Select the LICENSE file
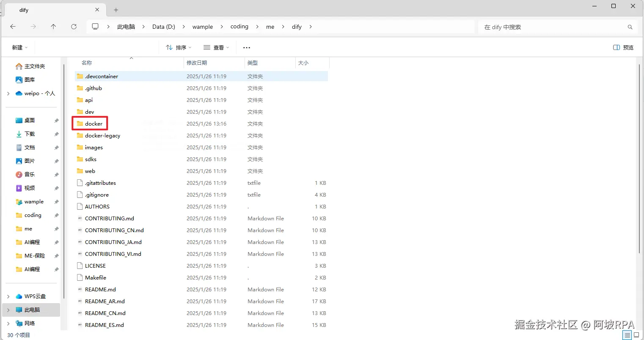Image resolution: width=644 pixels, height=340 pixels. click(201, 266)
